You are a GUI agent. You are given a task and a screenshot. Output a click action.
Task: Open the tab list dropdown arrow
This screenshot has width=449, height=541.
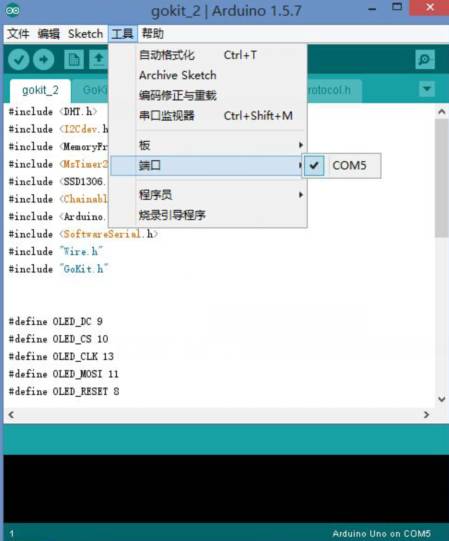coord(427,89)
